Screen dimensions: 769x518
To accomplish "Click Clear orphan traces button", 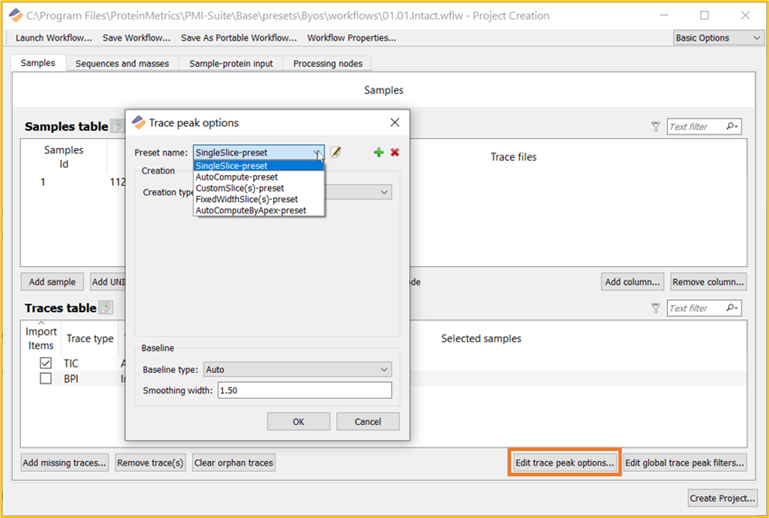I will (x=233, y=463).
